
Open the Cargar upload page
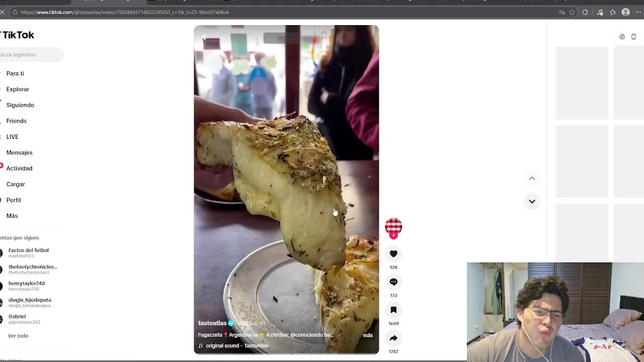16,185
